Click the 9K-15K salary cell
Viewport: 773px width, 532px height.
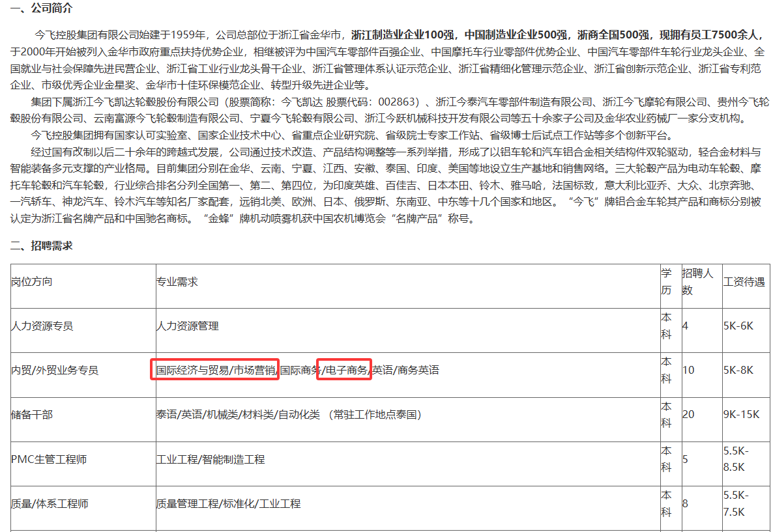click(741, 414)
